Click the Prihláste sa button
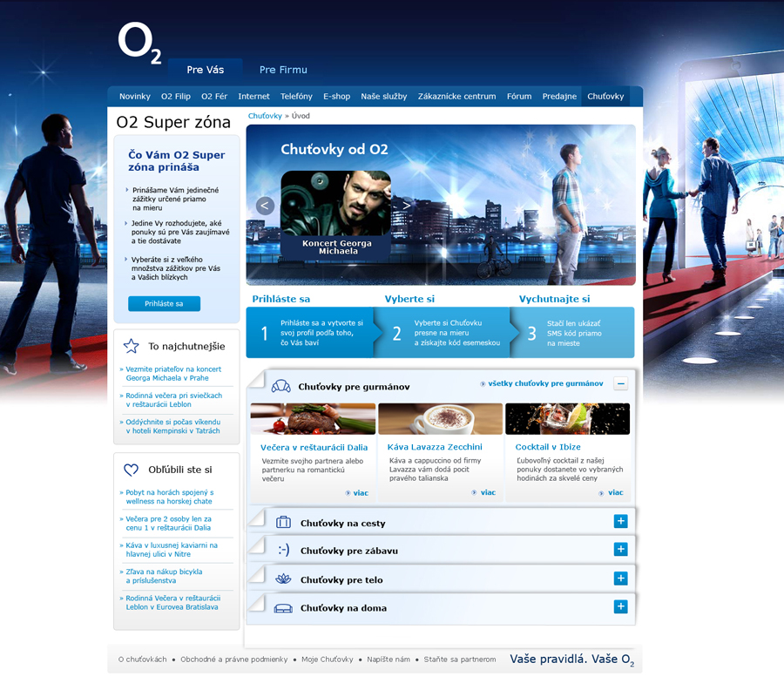Viewport: 784px width, 697px height. pos(164,303)
